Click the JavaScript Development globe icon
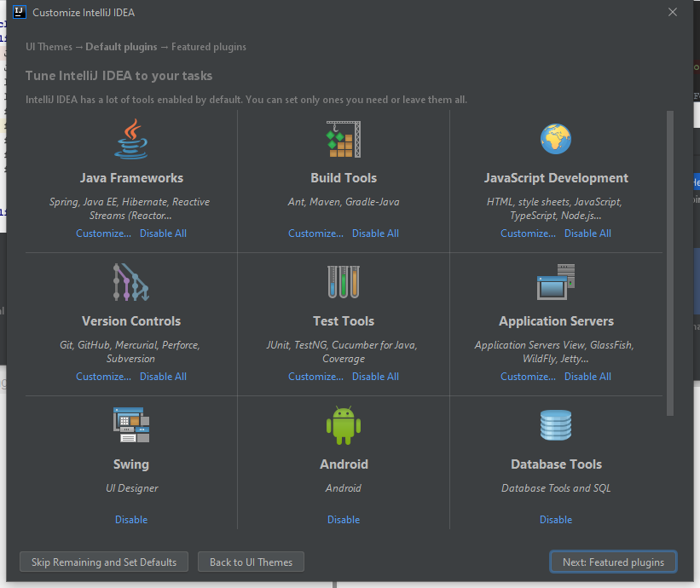Screen dimensions: 700x588 click(556, 139)
